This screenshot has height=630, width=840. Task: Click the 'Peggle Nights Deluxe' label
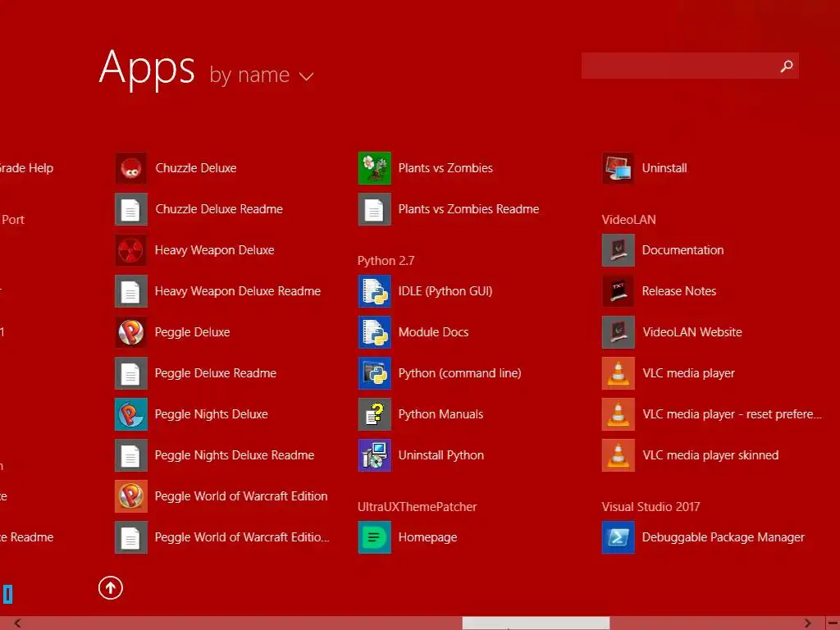(x=211, y=414)
